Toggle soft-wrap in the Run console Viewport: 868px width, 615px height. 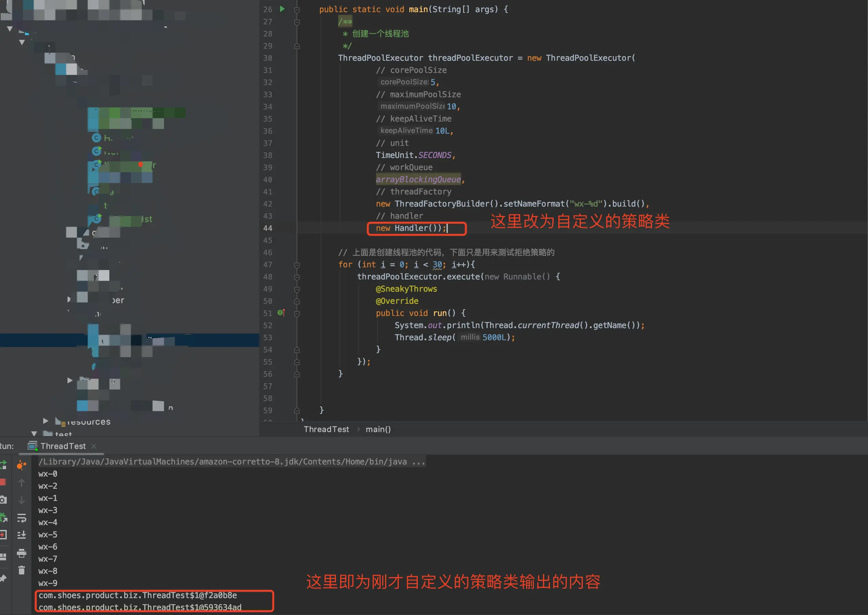pyautogui.click(x=22, y=517)
